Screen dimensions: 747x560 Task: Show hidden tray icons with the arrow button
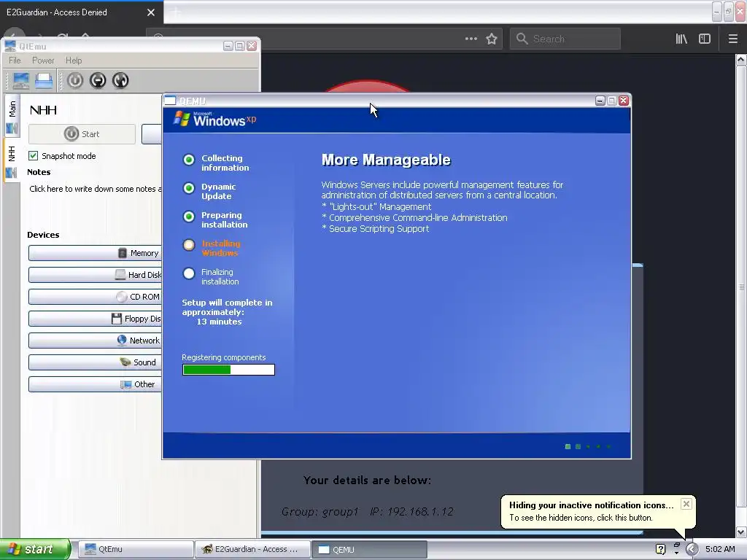pyautogui.click(x=692, y=549)
